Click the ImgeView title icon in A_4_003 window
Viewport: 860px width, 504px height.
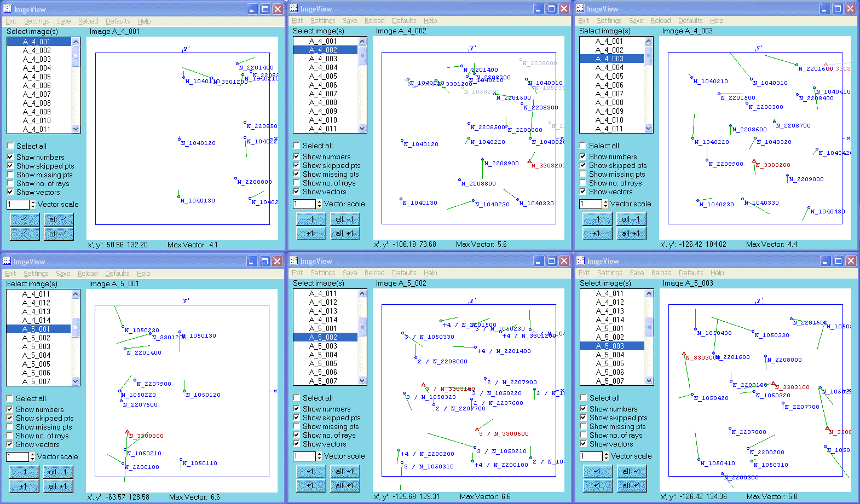tap(580, 8)
